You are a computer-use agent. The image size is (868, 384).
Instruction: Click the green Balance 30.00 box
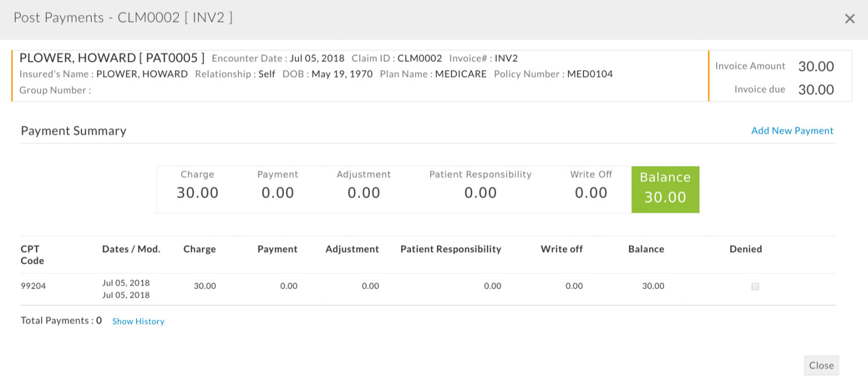click(x=665, y=189)
